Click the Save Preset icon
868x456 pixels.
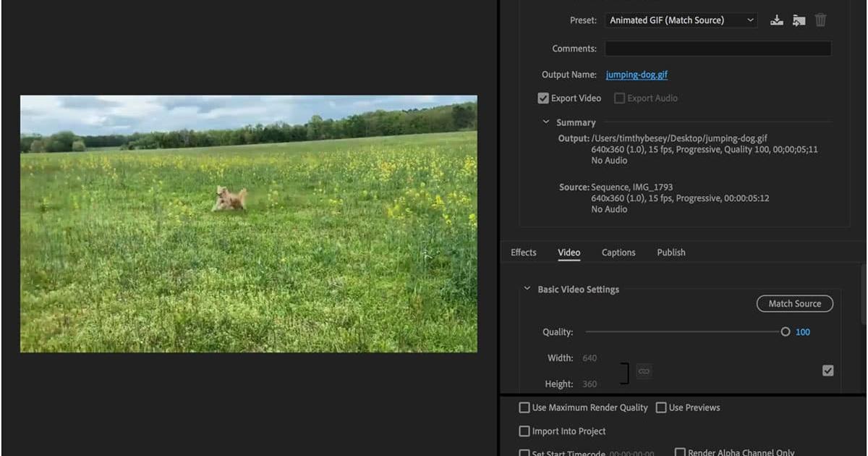click(776, 20)
